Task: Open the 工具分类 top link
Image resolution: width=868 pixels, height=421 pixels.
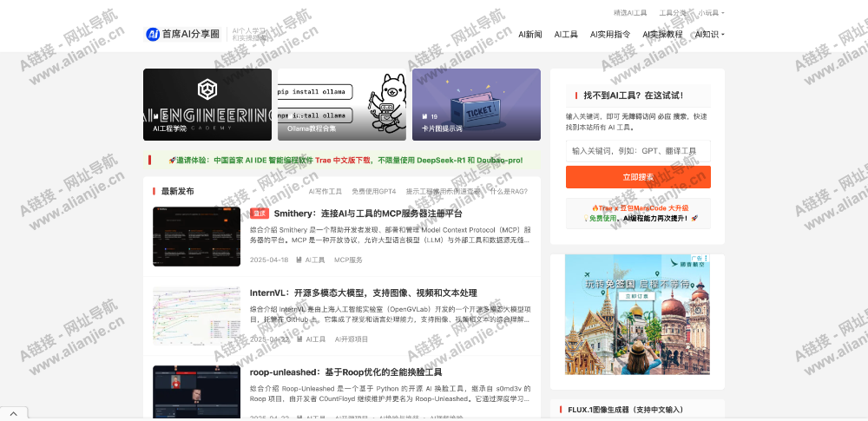Action: tap(672, 13)
